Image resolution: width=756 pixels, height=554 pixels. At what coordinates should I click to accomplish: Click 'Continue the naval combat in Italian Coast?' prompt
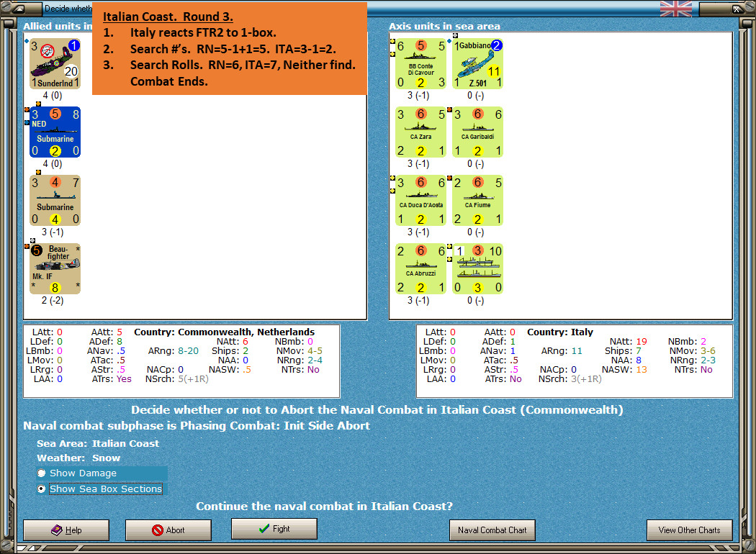point(325,507)
